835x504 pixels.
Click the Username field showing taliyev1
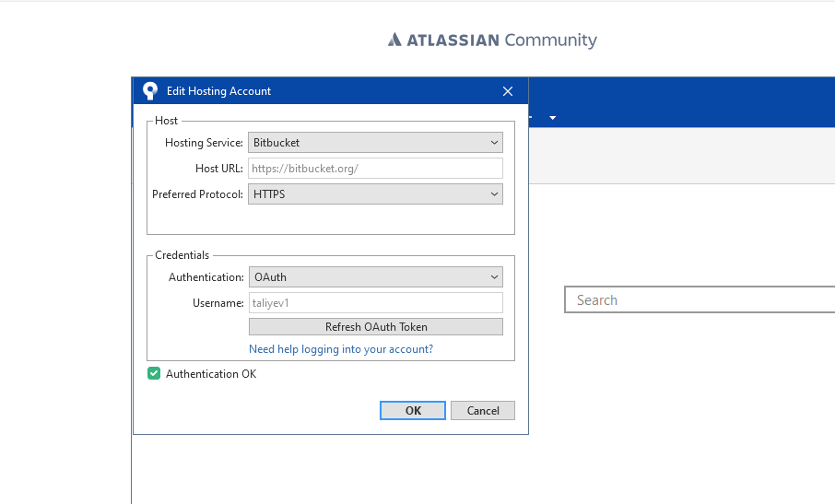376,303
